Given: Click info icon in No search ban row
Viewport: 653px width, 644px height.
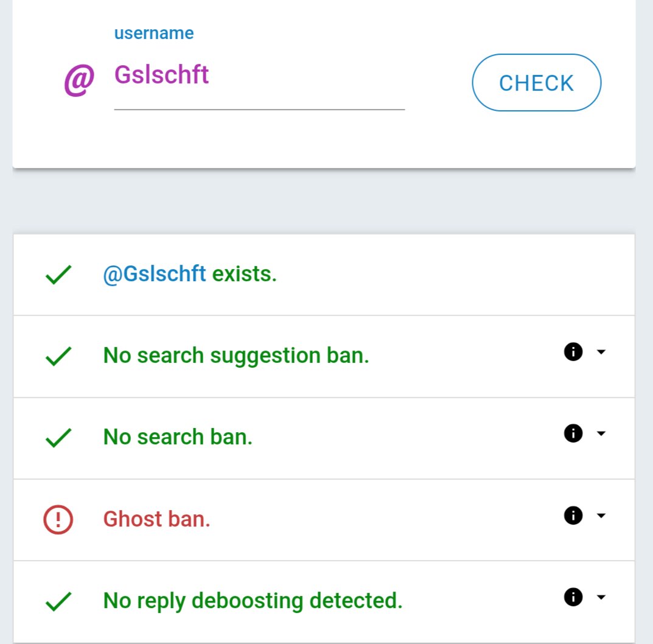Looking at the screenshot, I should click(x=573, y=433).
